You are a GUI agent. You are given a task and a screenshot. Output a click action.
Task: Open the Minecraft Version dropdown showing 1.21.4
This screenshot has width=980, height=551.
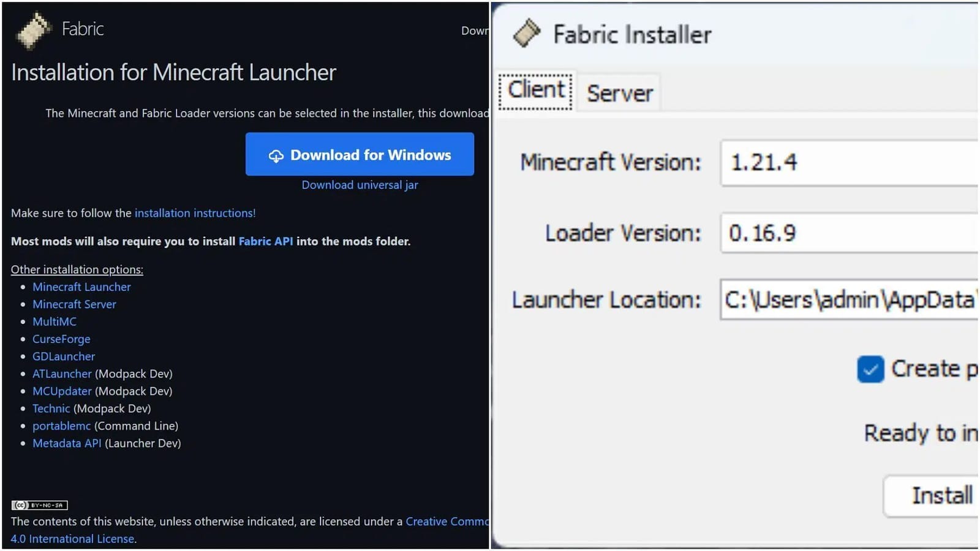845,163
